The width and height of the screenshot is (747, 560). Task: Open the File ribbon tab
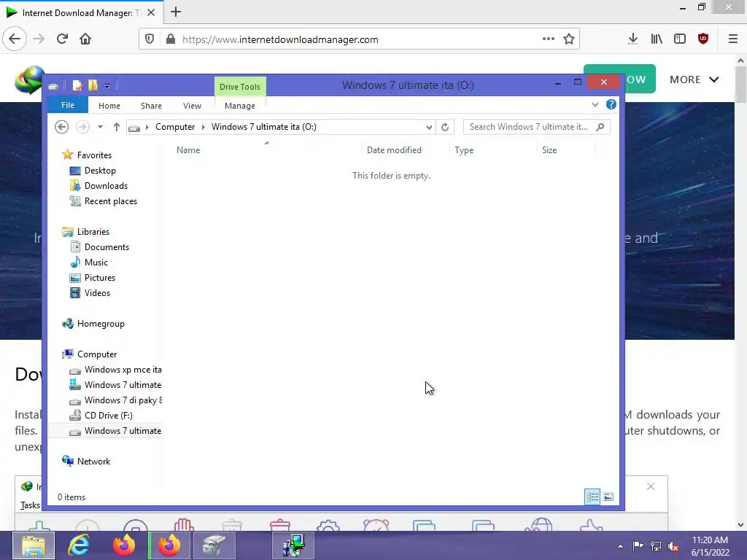(68, 105)
